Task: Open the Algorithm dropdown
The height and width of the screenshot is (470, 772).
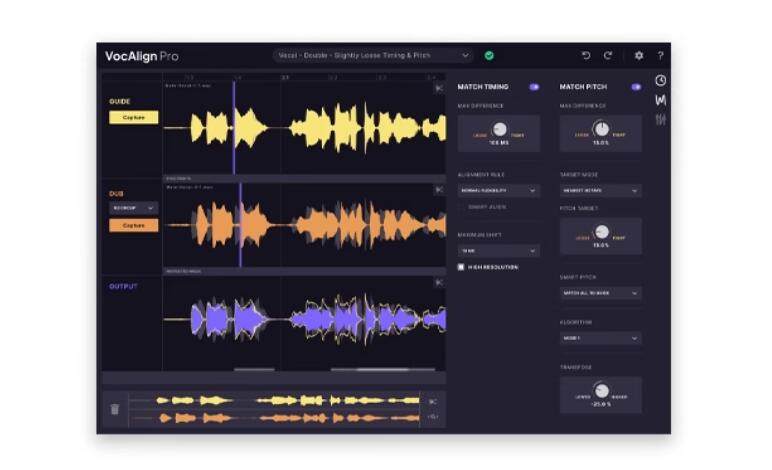Action: [601, 338]
